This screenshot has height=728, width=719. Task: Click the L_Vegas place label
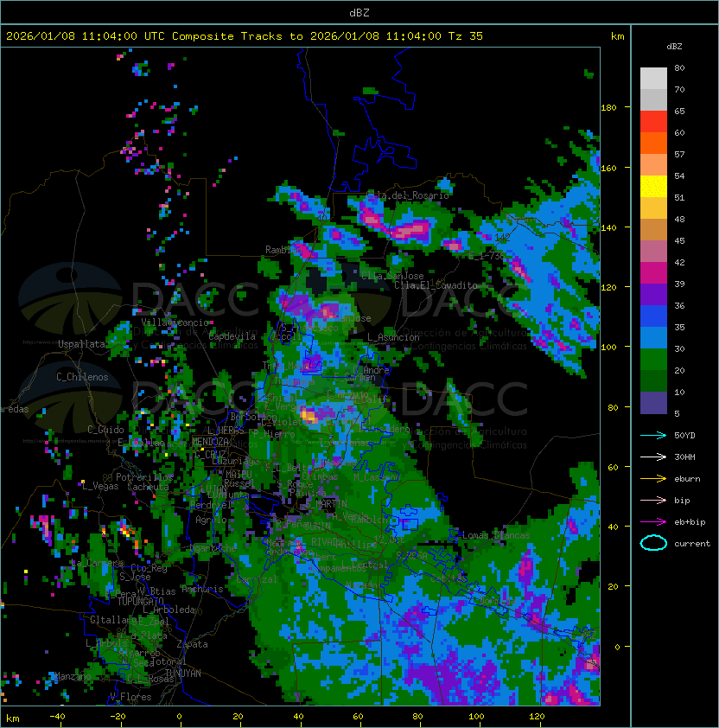(x=100, y=486)
